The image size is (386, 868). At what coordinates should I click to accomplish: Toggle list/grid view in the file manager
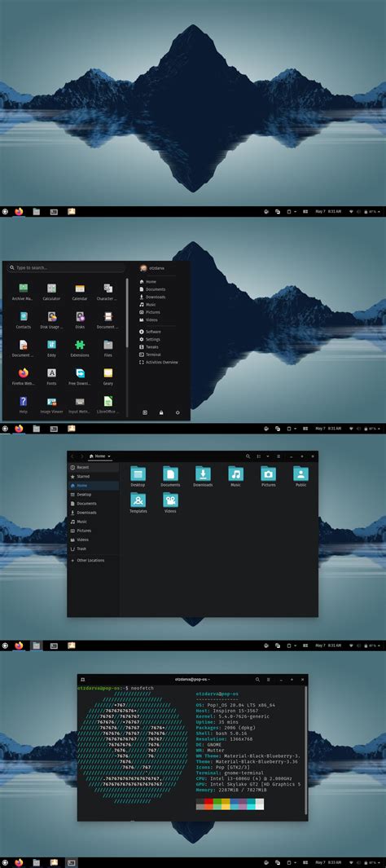(258, 456)
